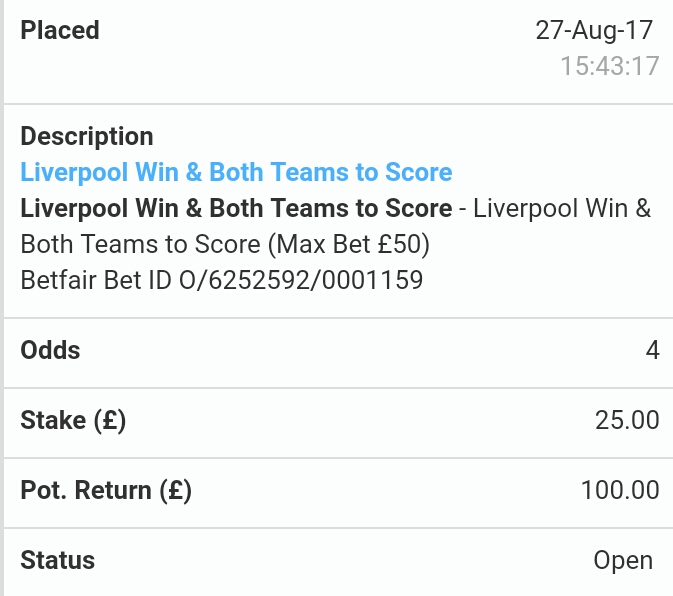The width and height of the screenshot is (673, 596).
Task: Click the Odds row
Action: click(338, 353)
